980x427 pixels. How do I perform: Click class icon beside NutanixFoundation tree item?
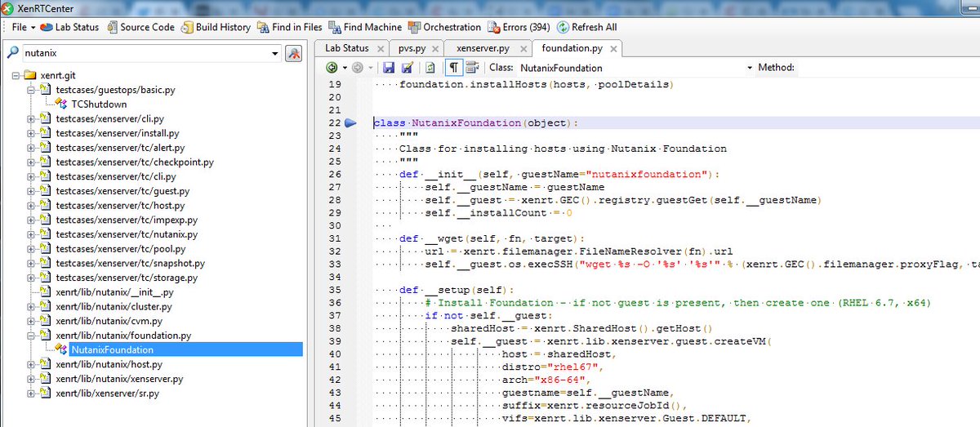tap(60, 349)
